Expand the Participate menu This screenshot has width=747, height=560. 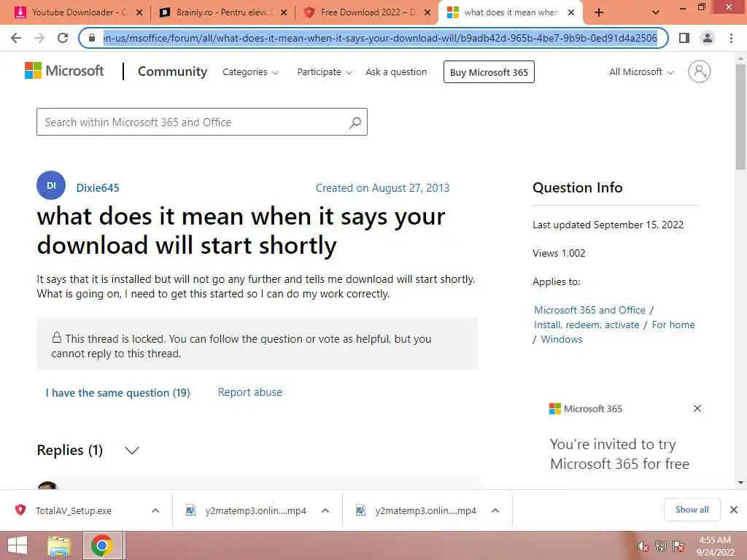click(x=325, y=72)
